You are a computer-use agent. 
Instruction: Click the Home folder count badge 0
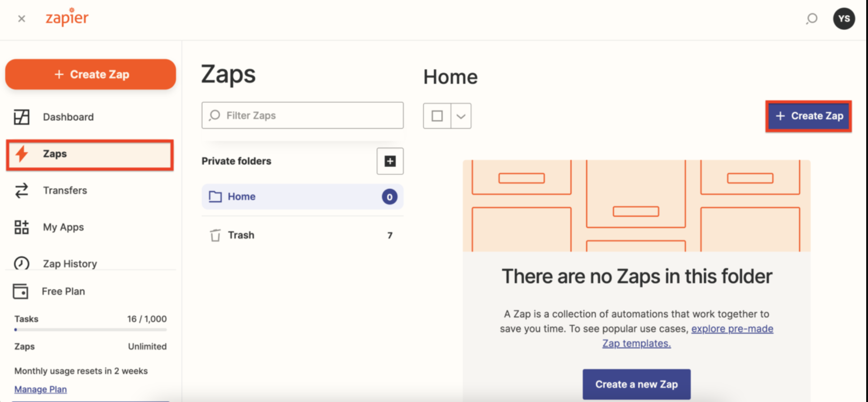pos(389,197)
